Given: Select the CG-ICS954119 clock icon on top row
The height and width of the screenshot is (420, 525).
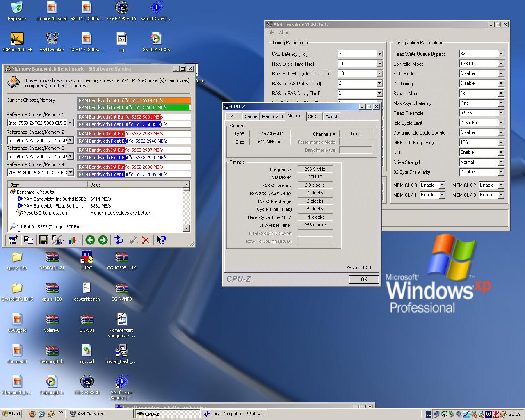Looking at the screenshot, I should 121,11.
